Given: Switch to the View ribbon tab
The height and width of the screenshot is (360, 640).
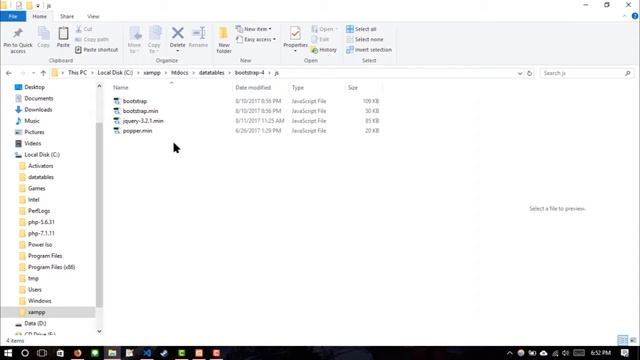Looking at the screenshot, I should point(93,16).
